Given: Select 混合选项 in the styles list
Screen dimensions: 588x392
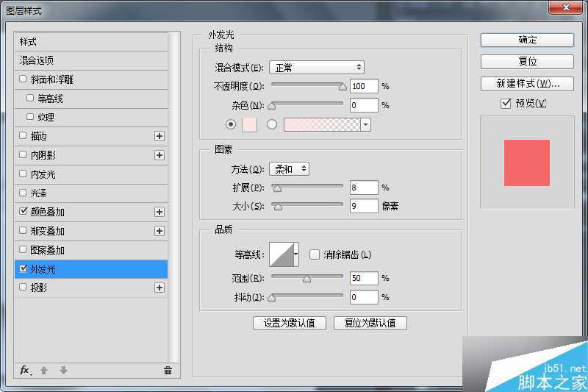Looking at the screenshot, I should click(37, 60).
